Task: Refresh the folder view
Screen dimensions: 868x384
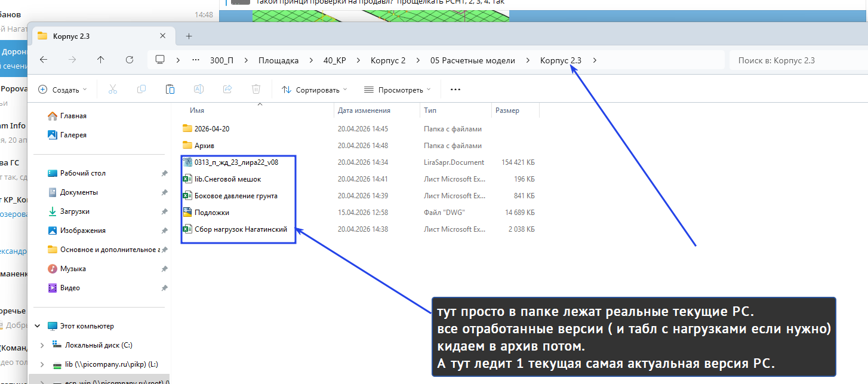Action: [130, 60]
